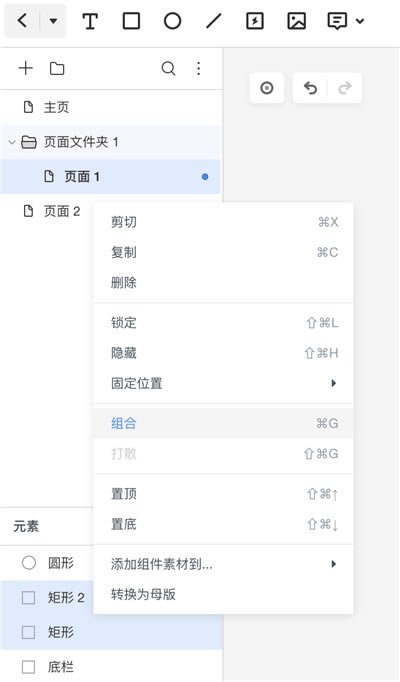Select the Text tool
400x682 pixels.
coord(90,21)
